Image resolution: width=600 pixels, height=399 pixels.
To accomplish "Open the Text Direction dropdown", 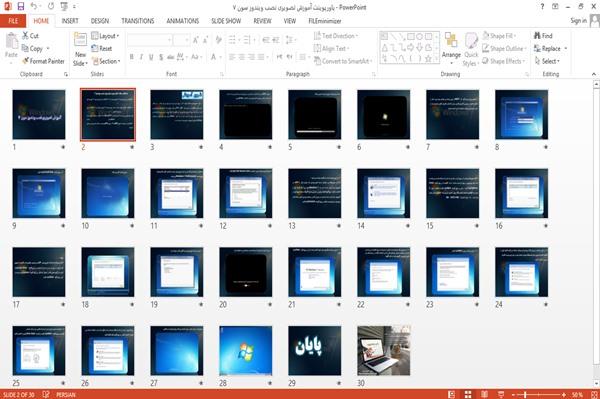I will point(336,36).
